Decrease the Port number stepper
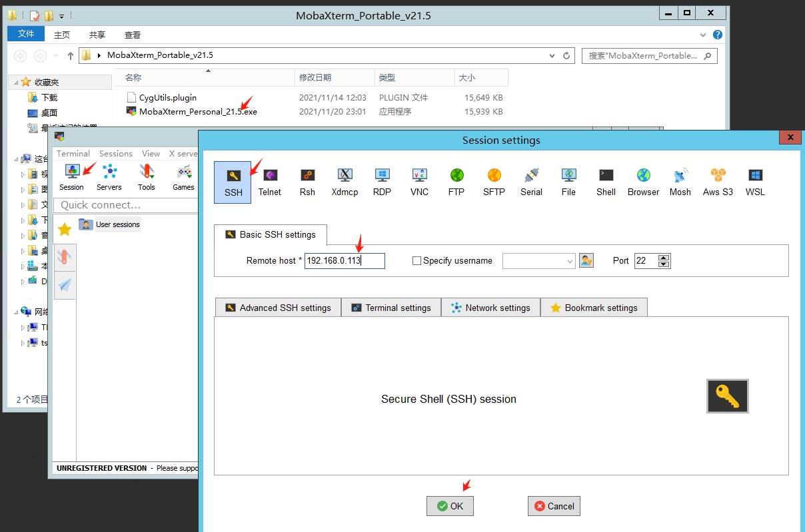805x532 pixels. coord(663,264)
